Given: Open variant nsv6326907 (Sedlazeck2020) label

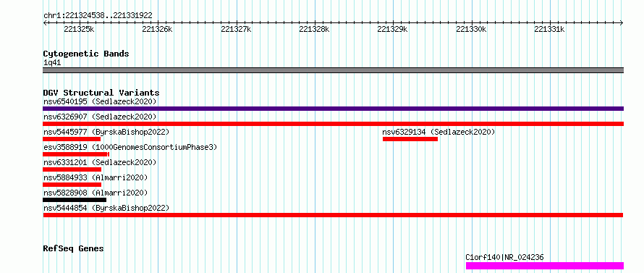Looking at the screenshot, I should point(100,117).
